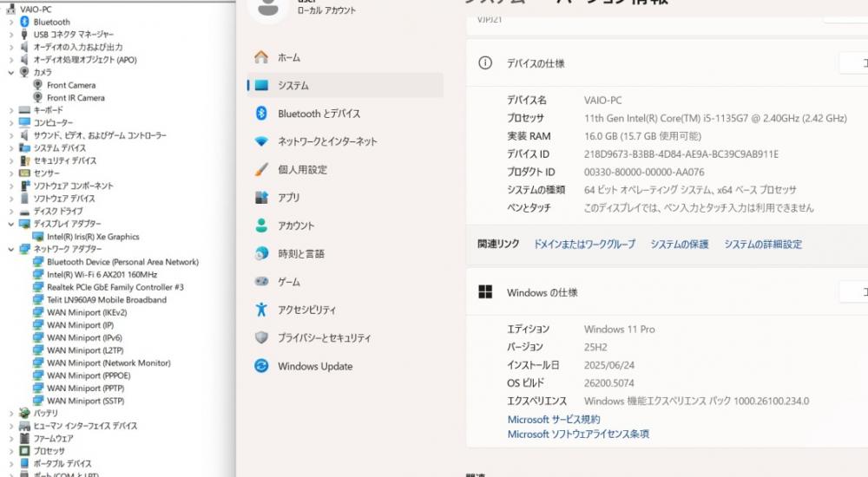This screenshot has height=477, width=868.
Task: Expand the コンピューター node
Action: (x=11, y=123)
